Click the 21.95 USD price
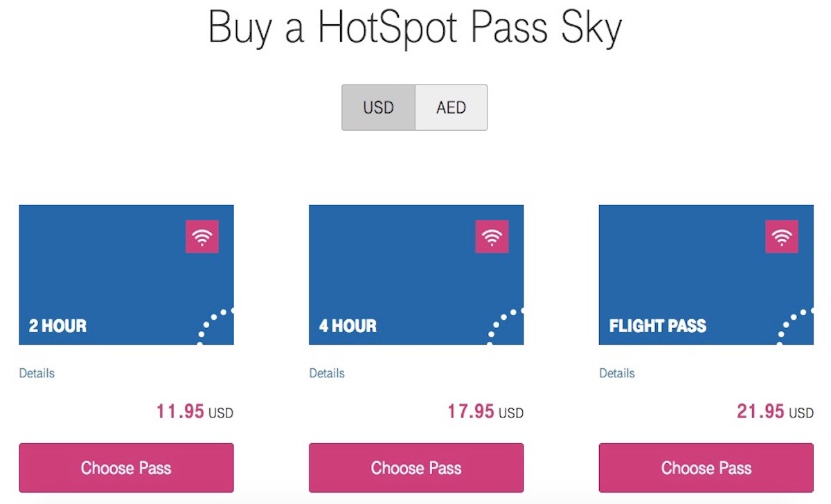This screenshot has width=831, height=504. tap(775, 412)
